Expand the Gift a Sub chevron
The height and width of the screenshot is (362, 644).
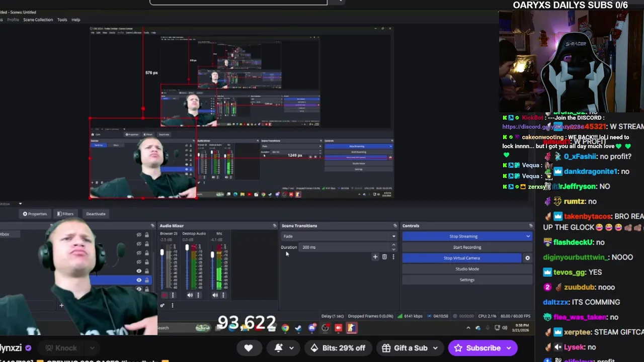click(435, 348)
